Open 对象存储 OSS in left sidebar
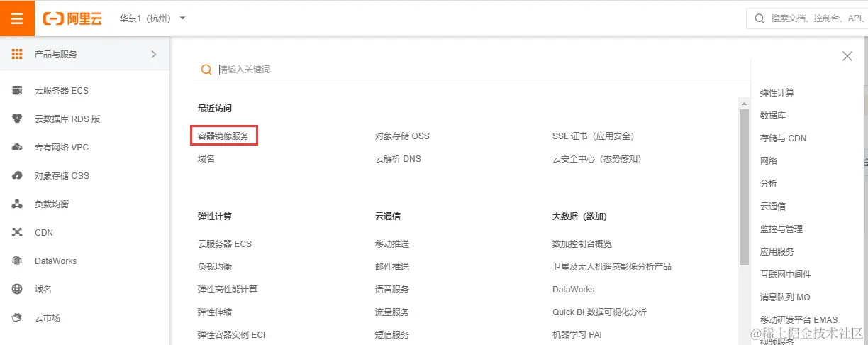Viewport: 868px width, 345px height. (x=62, y=175)
